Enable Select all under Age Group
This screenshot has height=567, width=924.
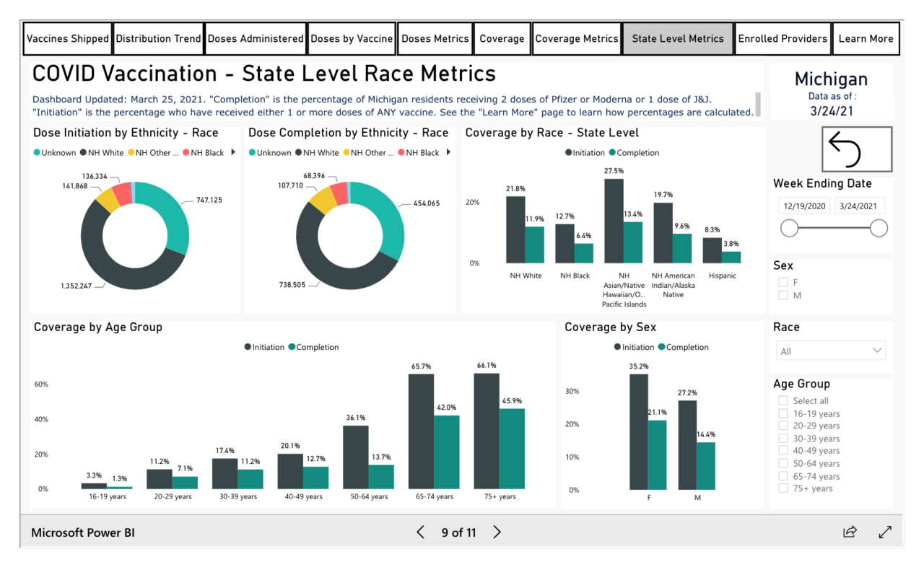783,400
